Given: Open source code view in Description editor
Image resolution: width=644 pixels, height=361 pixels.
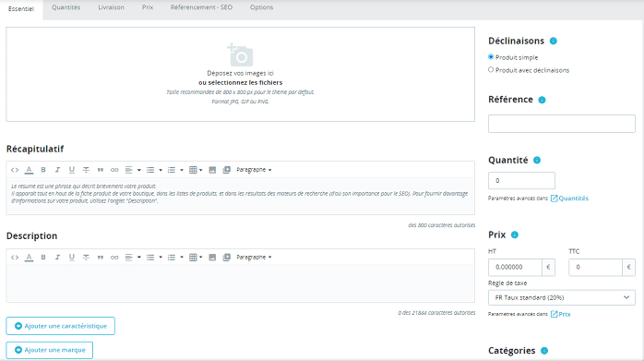Looking at the screenshot, I should (15, 258).
